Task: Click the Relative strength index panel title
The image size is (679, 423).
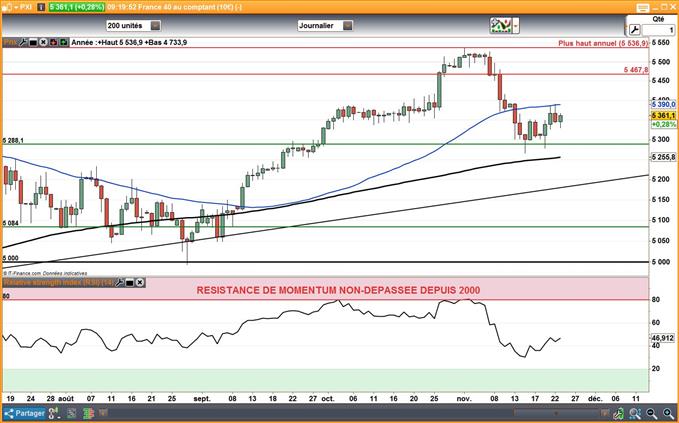Action: 58,283
